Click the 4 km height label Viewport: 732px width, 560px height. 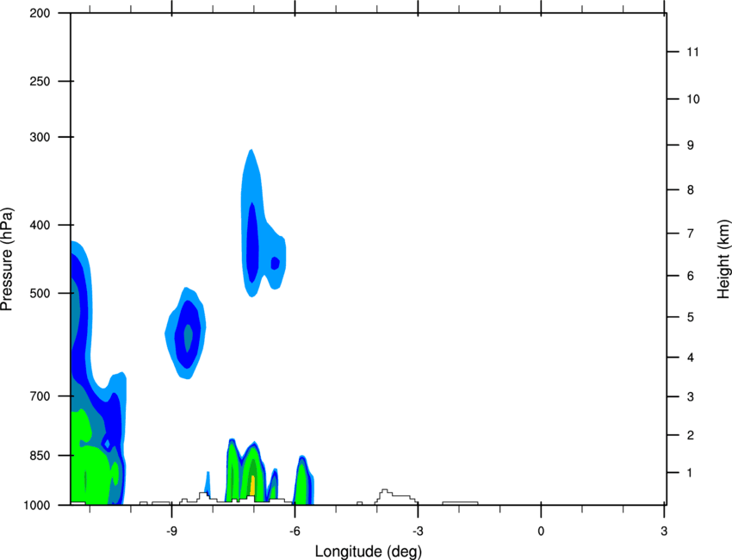tap(691, 358)
